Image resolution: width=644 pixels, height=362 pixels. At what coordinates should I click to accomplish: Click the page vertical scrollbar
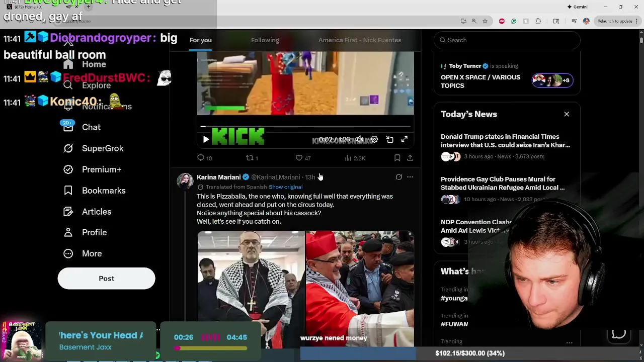tap(641, 40)
